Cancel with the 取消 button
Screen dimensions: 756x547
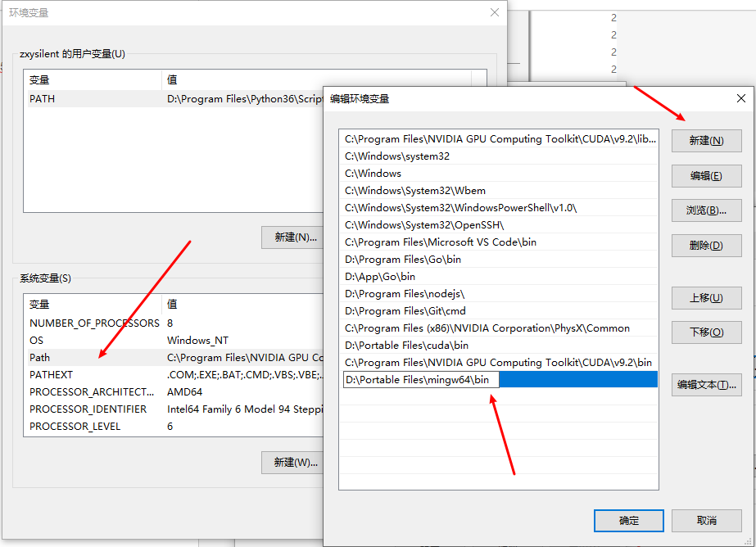[706, 521]
